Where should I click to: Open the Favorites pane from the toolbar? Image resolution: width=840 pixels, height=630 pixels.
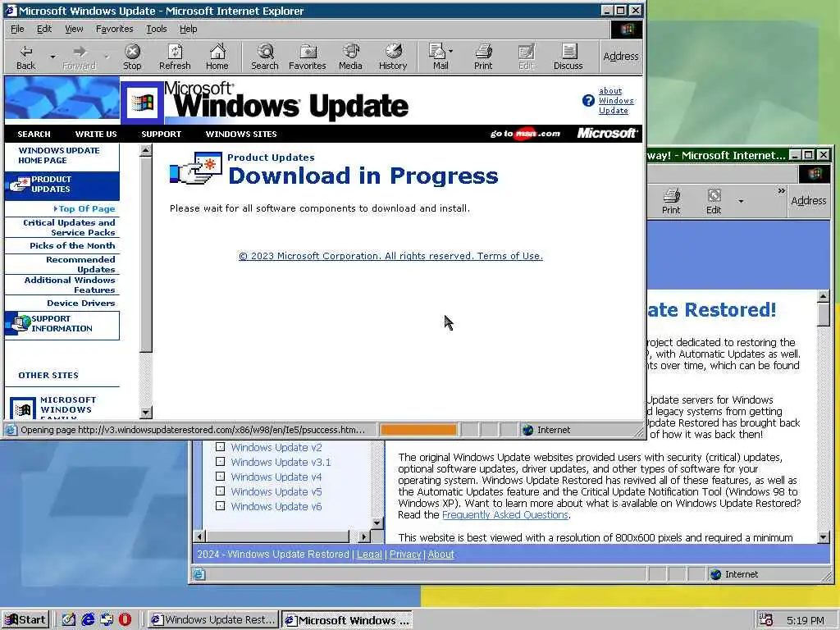click(308, 57)
